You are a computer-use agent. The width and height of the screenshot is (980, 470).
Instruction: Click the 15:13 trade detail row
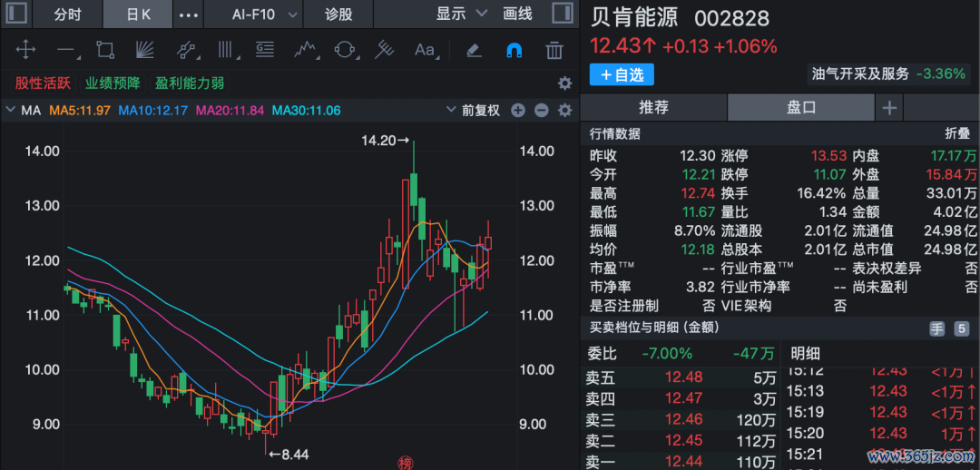(881, 391)
